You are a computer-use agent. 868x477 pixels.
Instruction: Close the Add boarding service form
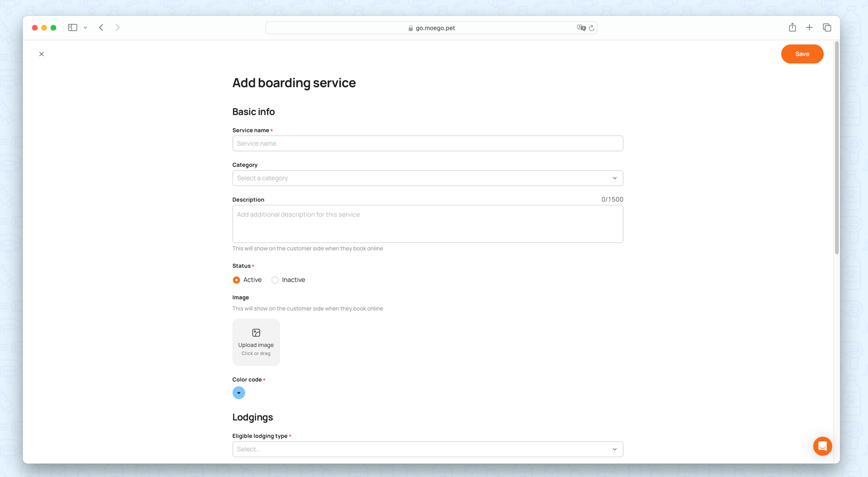(42, 54)
